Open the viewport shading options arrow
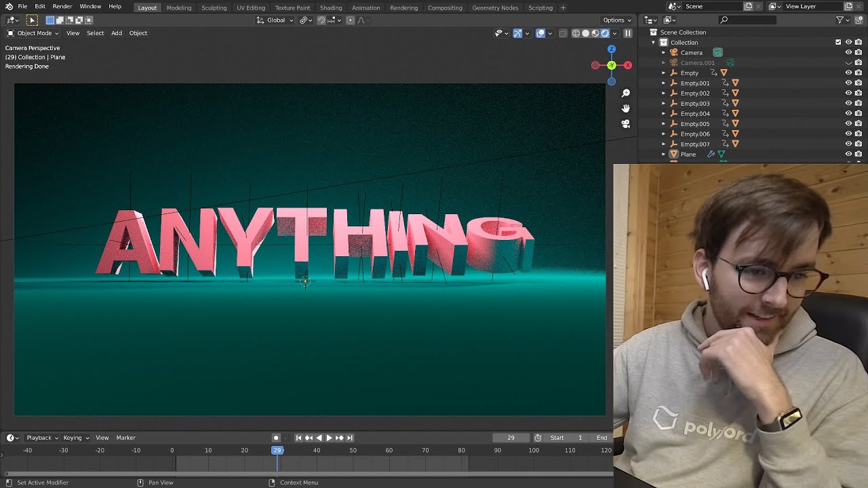868x488 pixels. click(x=615, y=33)
